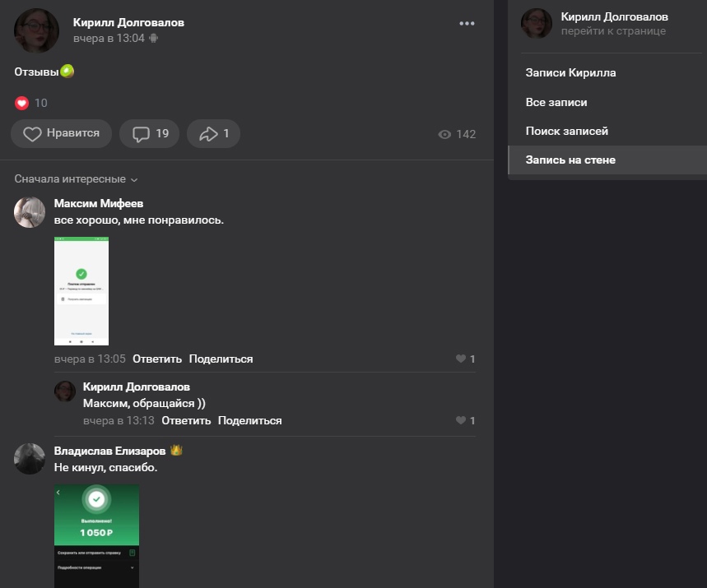Open the payment screenshot in Максим's comment

click(x=81, y=290)
